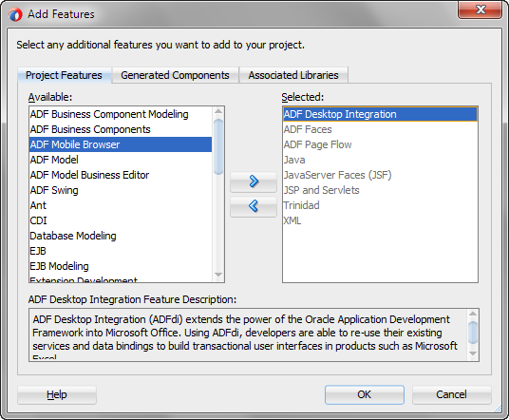The height and width of the screenshot is (420, 509).
Task: Select ADF Mobile Browser in Available list
Action: coord(121,144)
